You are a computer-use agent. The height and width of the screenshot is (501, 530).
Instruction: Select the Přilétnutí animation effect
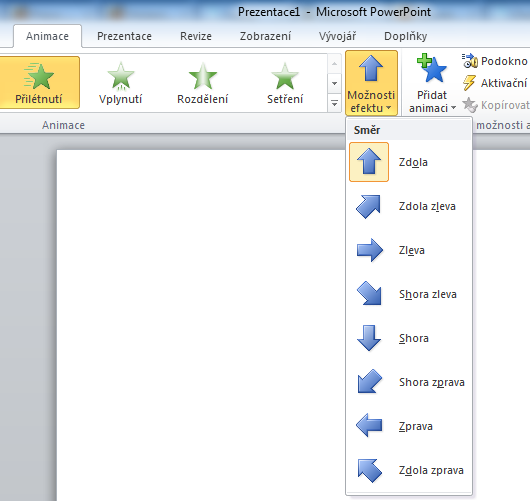click(39, 83)
